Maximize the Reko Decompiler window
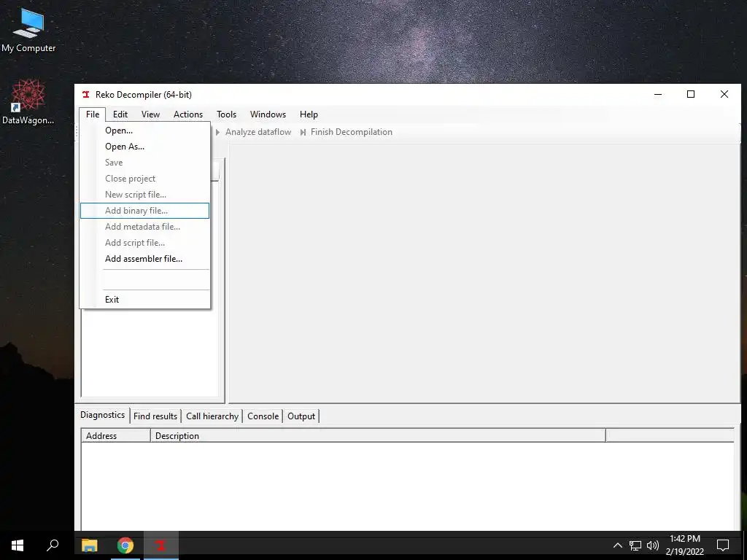Screen dimensions: 747x560 pos(691,94)
